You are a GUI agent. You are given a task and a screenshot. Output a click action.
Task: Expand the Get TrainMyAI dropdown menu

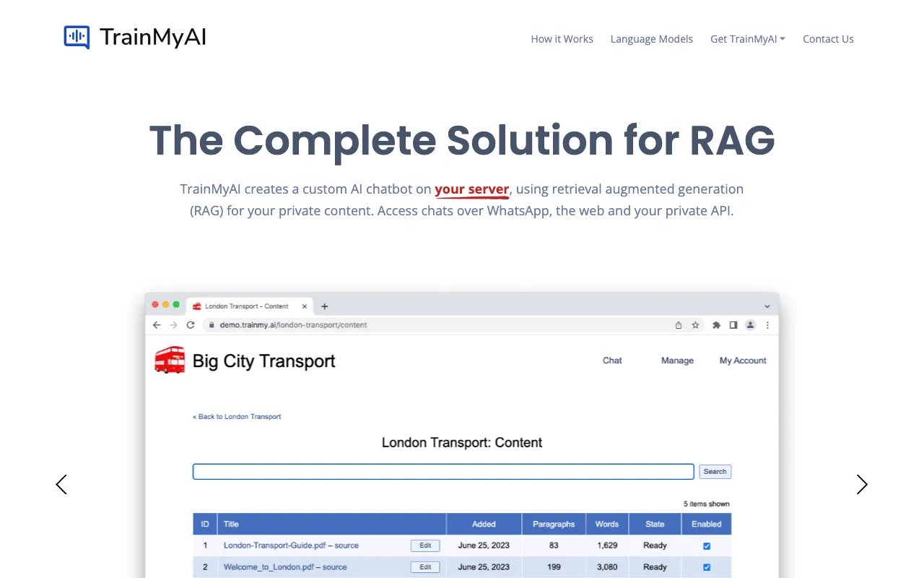(x=747, y=39)
